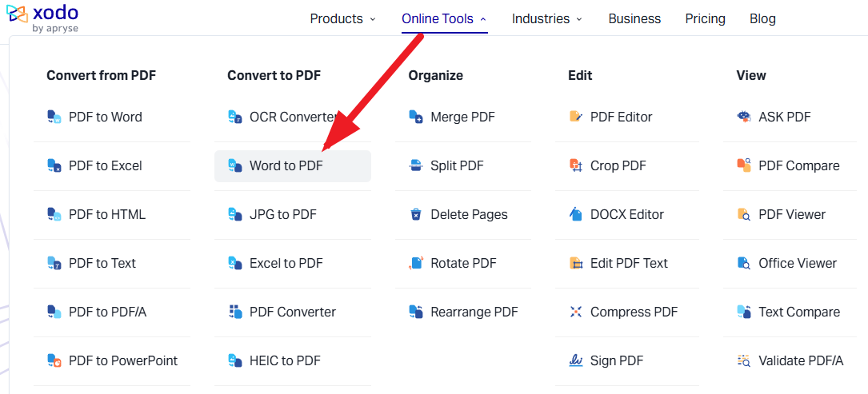The image size is (868, 394).
Task: Click the Sign PDF signature icon
Action: [x=576, y=360]
